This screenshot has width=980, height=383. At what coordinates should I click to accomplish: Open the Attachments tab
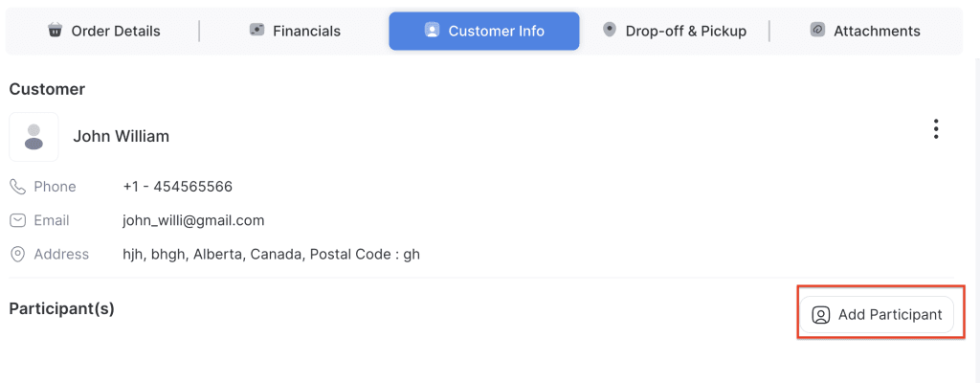pyautogui.click(x=865, y=31)
